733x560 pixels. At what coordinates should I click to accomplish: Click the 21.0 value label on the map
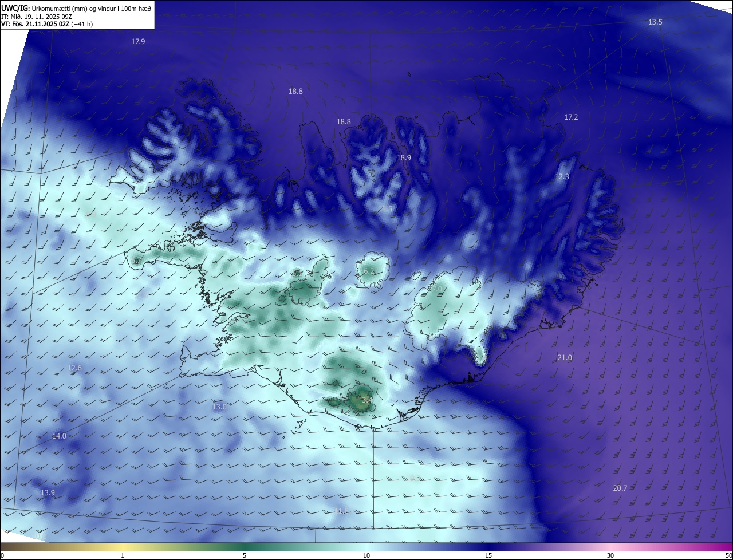[x=565, y=357]
